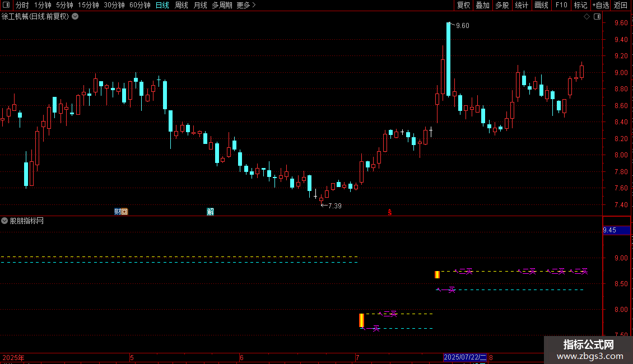Viewport: 633px width, 364px height.
Task: Click the orange-yellow bar near 8.00 level
Action: coord(362,320)
